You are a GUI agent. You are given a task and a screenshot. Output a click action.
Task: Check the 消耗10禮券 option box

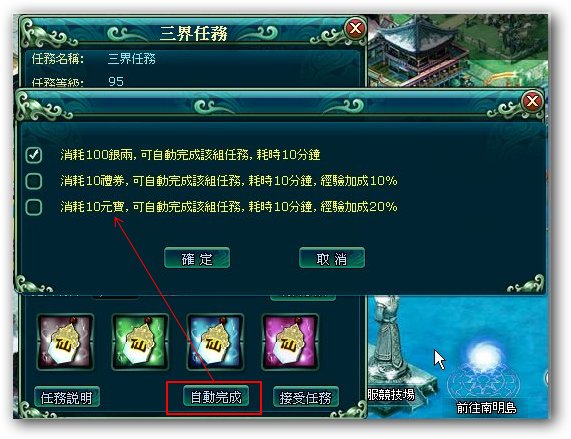pos(34,181)
